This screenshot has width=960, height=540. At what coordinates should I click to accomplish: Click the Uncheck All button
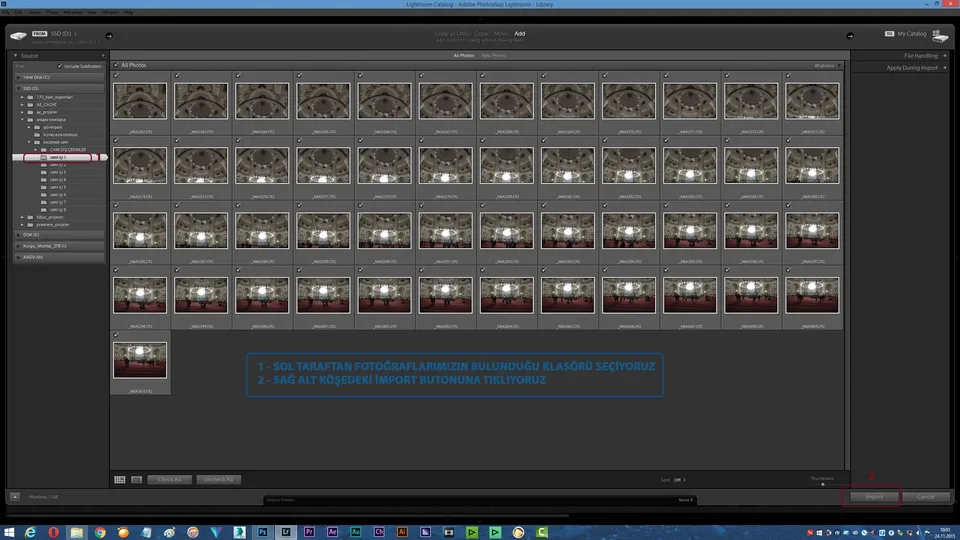pos(219,479)
